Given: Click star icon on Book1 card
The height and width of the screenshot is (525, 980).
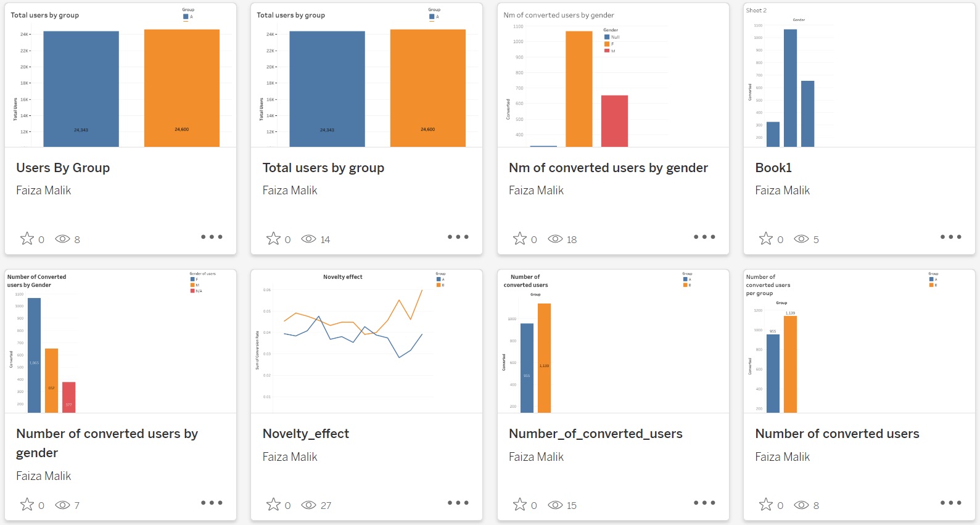Looking at the screenshot, I should pyautogui.click(x=766, y=239).
